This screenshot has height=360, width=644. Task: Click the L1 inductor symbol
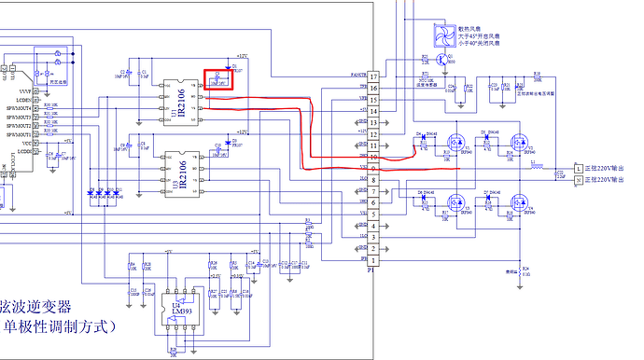(x=537, y=167)
